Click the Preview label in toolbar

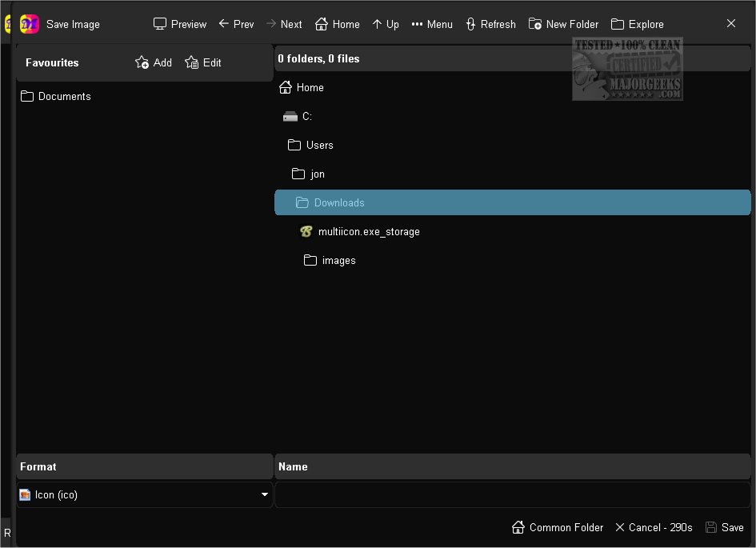[x=189, y=24]
